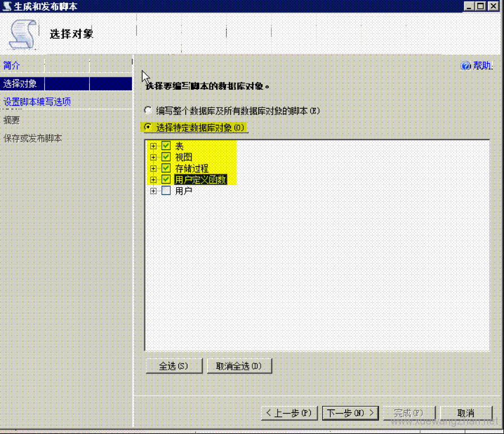Select 选择特定数据库对象 radio option
The height and width of the screenshot is (434, 504).
[148, 127]
